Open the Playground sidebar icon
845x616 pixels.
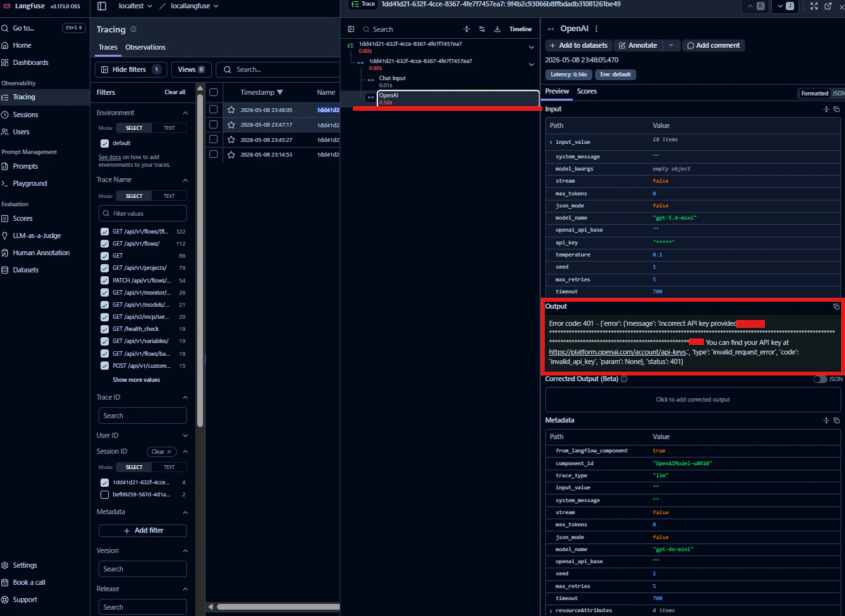coord(5,183)
